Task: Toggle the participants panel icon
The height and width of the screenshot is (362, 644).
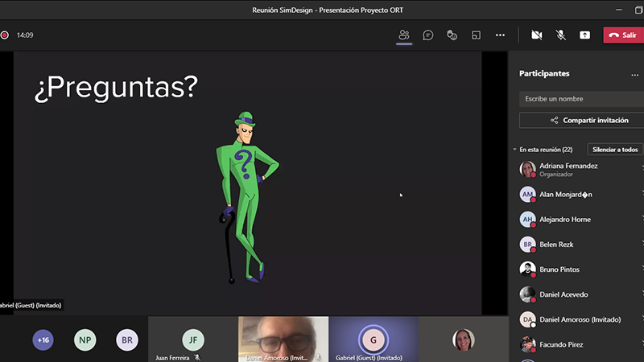Action: [x=404, y=35]
